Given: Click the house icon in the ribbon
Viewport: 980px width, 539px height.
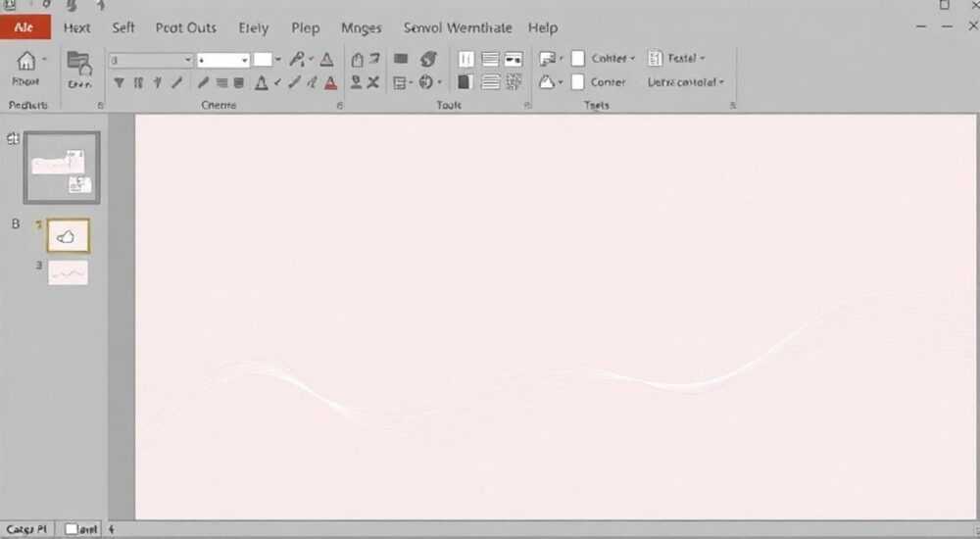Looking at the screenshot, I should (26, 61).
